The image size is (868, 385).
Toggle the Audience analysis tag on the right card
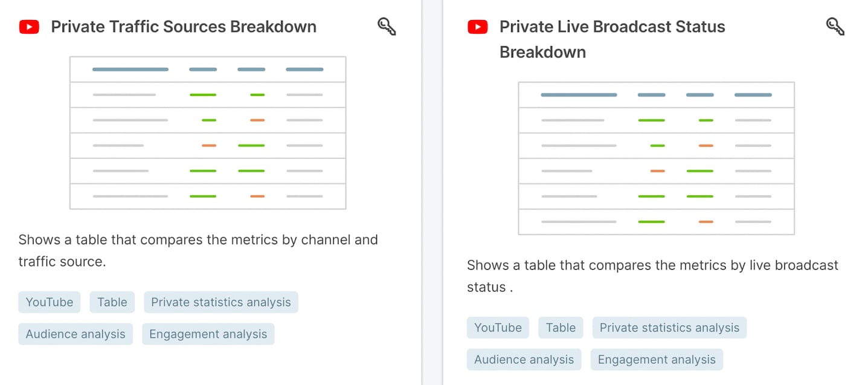tap(524, 359)
